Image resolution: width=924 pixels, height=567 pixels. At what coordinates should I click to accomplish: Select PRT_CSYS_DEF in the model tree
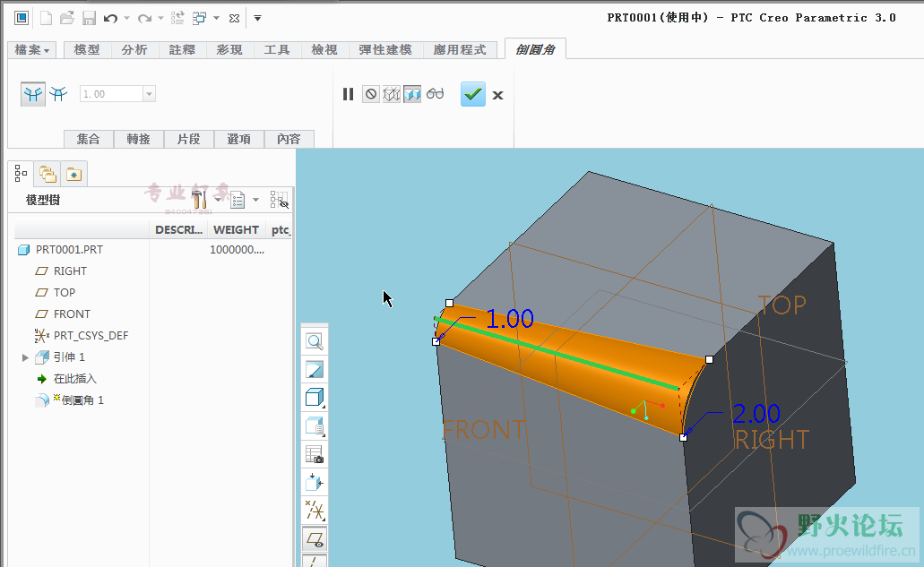[x=91, y=336]
